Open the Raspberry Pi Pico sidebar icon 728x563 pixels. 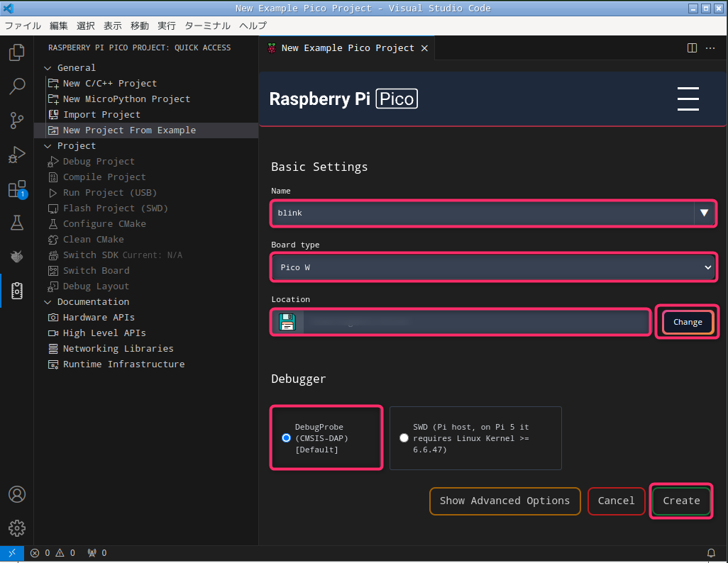17,291
